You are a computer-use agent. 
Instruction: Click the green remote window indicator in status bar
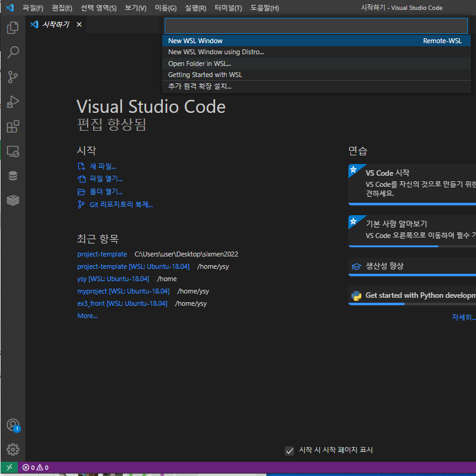[x=9, y=467]
